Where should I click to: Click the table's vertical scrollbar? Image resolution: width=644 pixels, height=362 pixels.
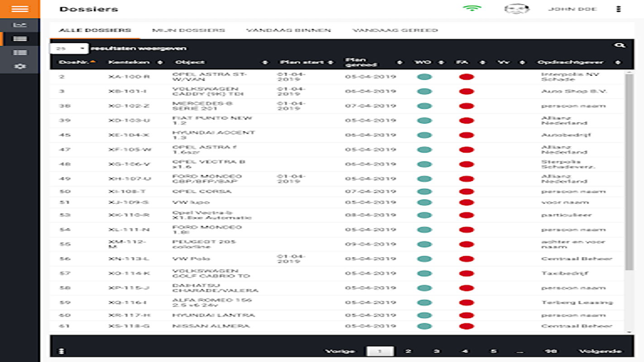pos(629,172)
